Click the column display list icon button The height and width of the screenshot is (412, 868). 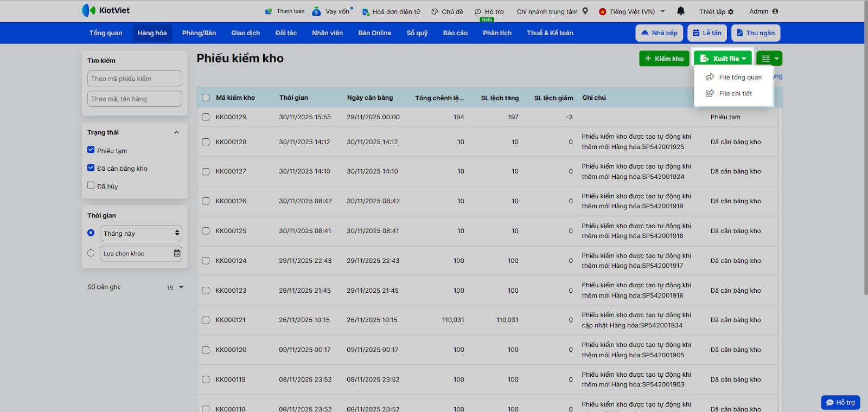(x=765, y=59)
